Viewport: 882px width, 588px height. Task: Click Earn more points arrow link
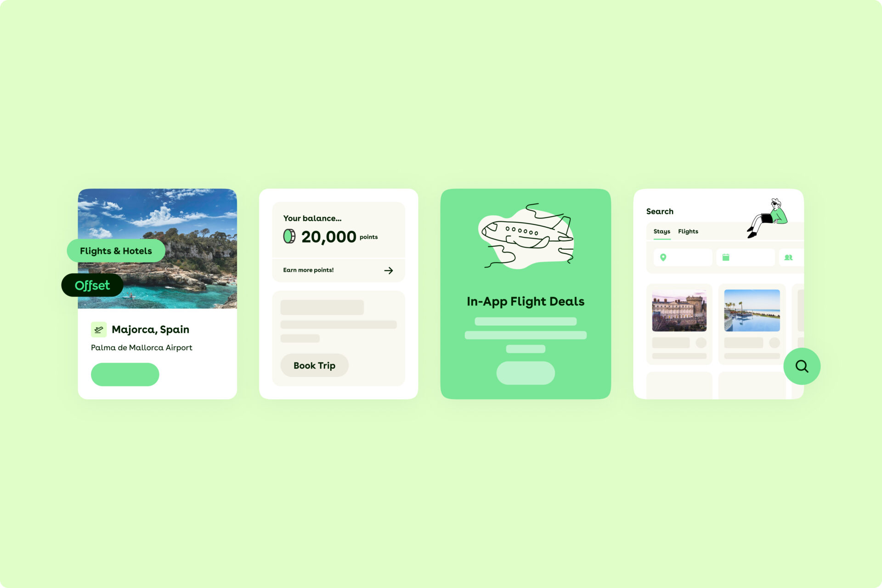[x=387, y=270]
